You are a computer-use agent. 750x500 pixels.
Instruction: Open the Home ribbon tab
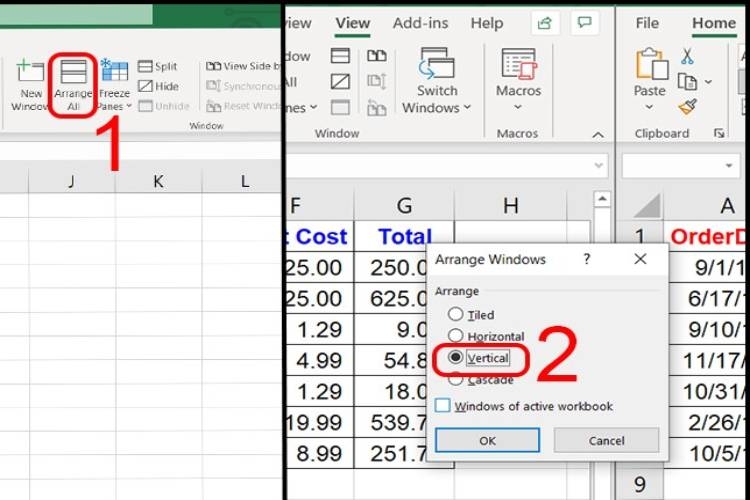pyautogui.click(x=714, y=23)
